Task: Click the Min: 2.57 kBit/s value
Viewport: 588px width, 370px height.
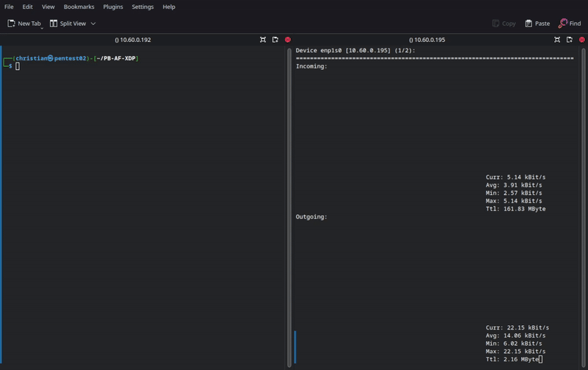Action: [x=514, y=193]
